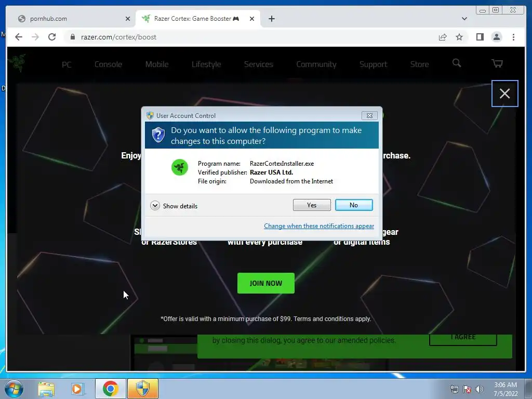
Task: Click the UAC shield question icon
Action: point(158,135)
